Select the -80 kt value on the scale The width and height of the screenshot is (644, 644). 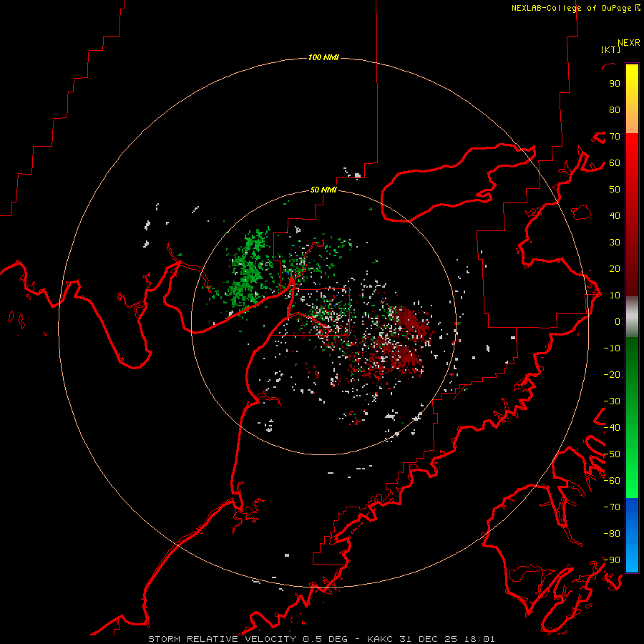(612, 534)
